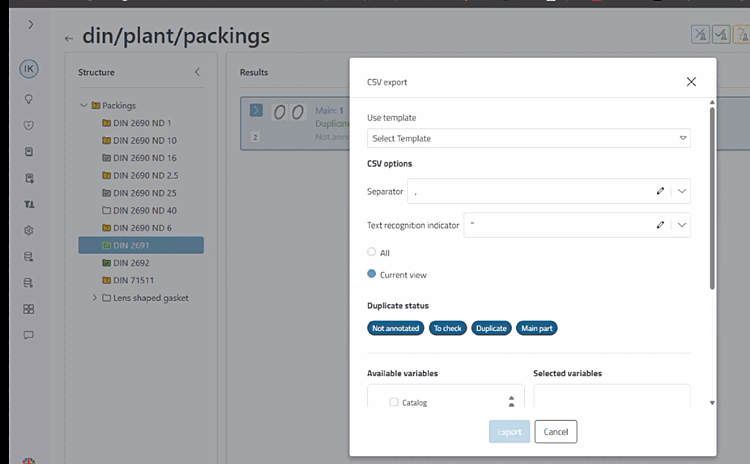Edit the Separator value with pencil icon
The height and width of the screenshot is (464, 750).
pyautogui.click(x=660, y=191)
